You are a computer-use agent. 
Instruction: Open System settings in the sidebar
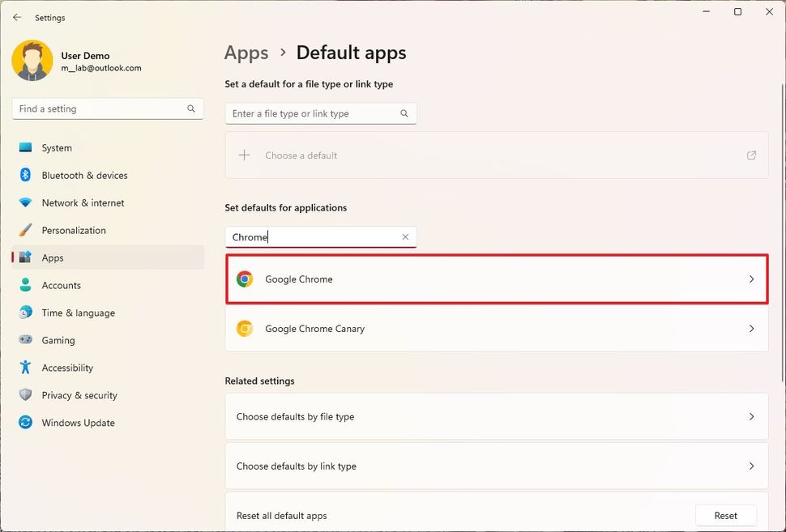click(x=57, y=148)
